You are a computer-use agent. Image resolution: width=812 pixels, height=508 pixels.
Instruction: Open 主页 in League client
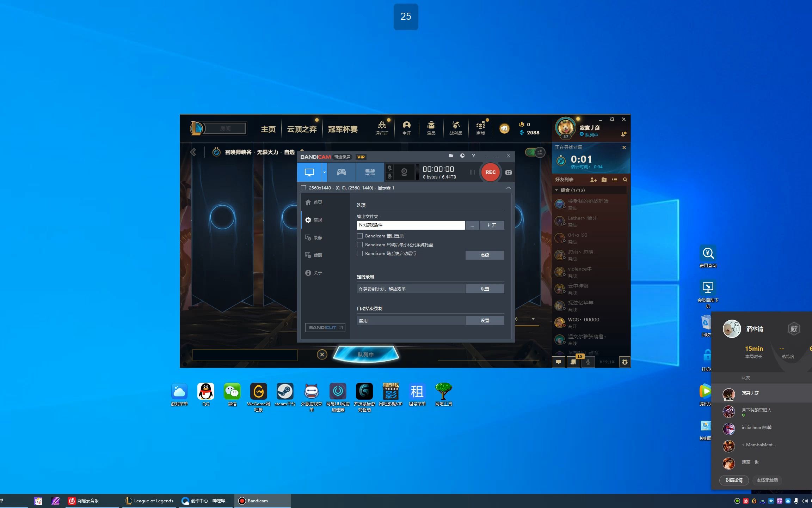tap(268, 129)
